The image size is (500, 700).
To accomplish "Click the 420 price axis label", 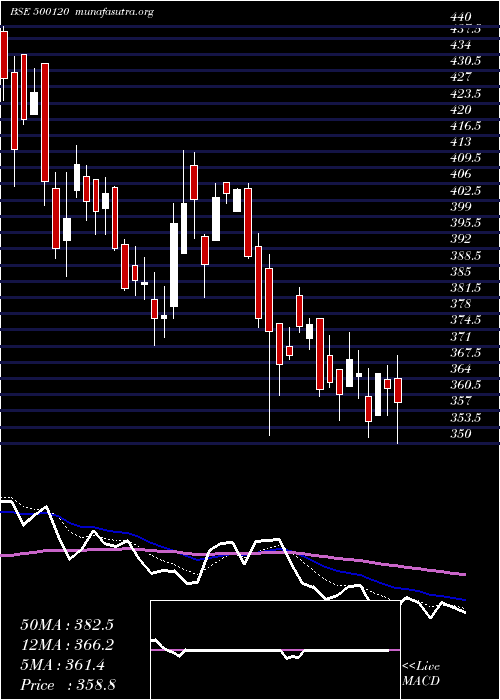I will coord(461,109).
